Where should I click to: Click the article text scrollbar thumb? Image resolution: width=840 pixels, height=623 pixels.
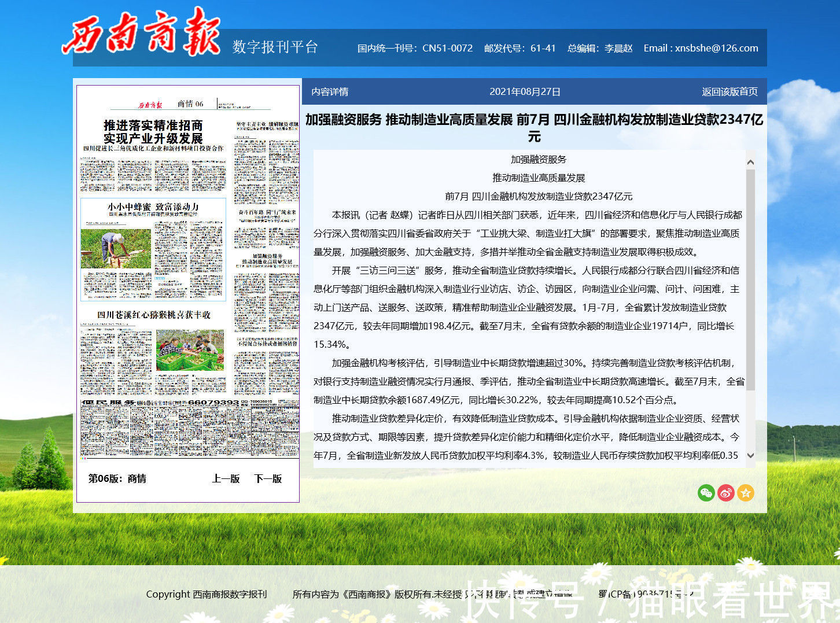click(750, 278)
